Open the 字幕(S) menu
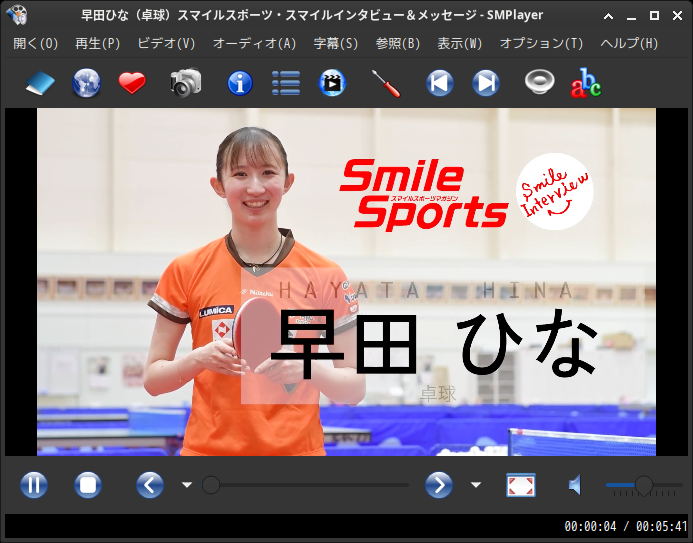Image resolution: width=693 pixels, height=543 pixels. [x=336, y=43]
